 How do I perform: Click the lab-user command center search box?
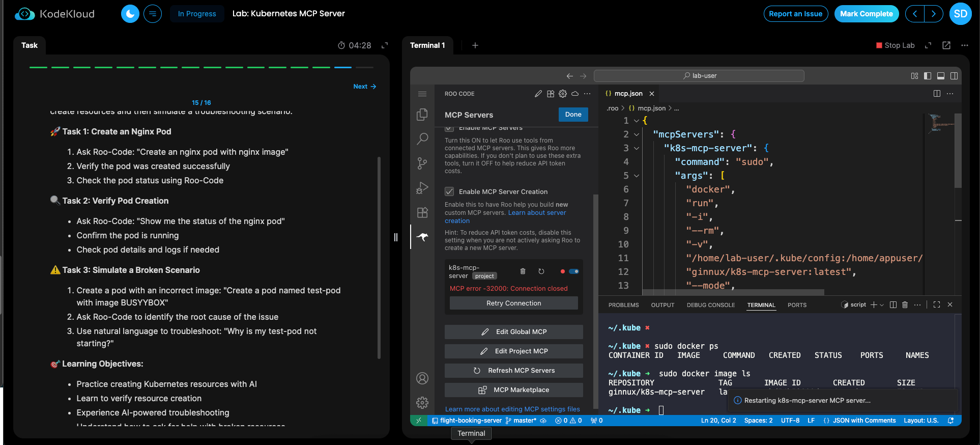click(699, 76)
